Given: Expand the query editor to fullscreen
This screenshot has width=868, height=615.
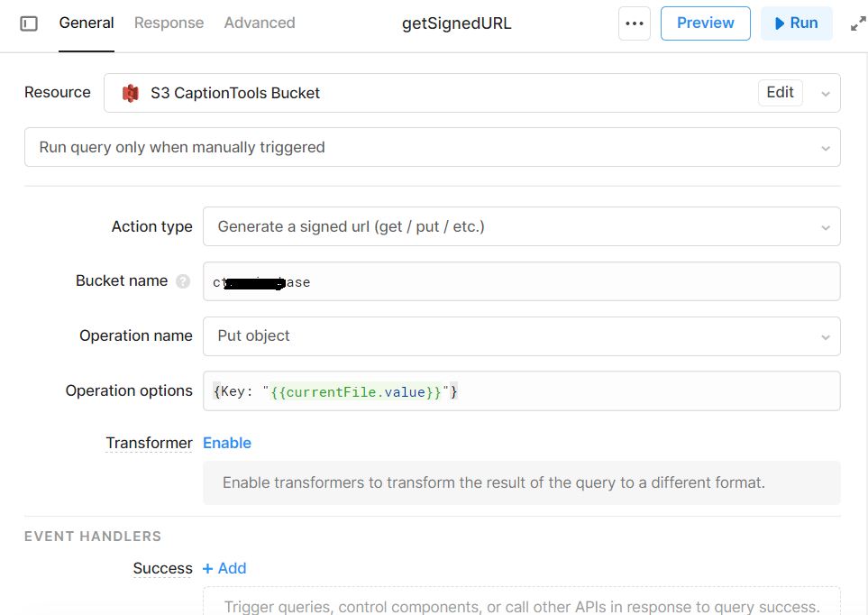Looking at the screenshot, I should pyautogui.click(x=857, y=23).
